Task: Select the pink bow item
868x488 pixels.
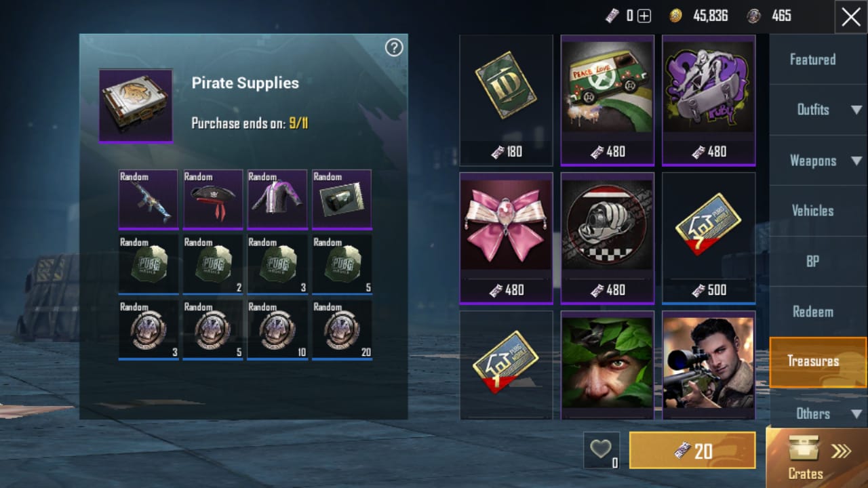Action: (506, 238)
